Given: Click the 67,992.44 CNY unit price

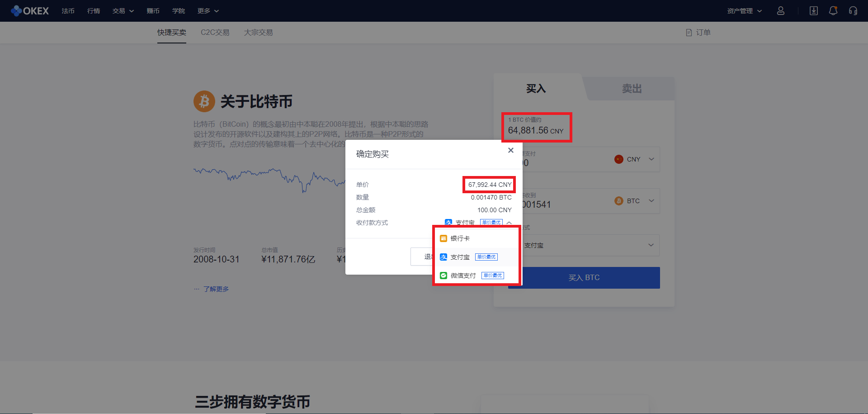Looking at the screenshot, I should pyautogui.click(x=490, y=185).
